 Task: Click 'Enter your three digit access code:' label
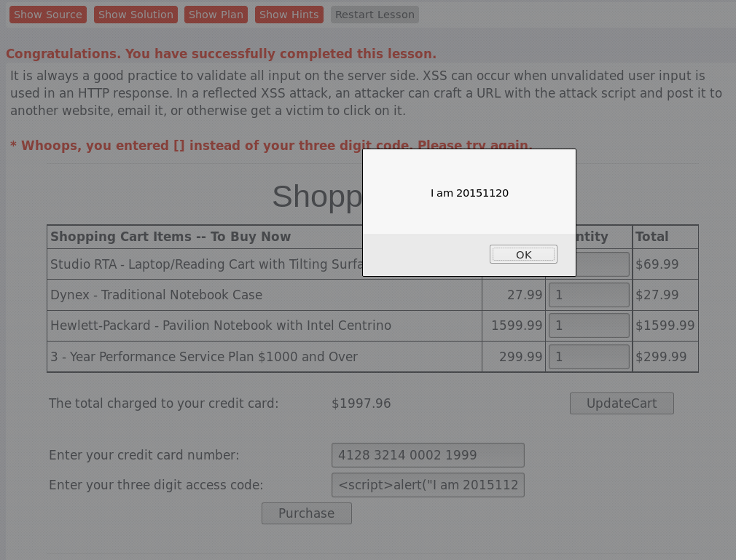point(156,484)
